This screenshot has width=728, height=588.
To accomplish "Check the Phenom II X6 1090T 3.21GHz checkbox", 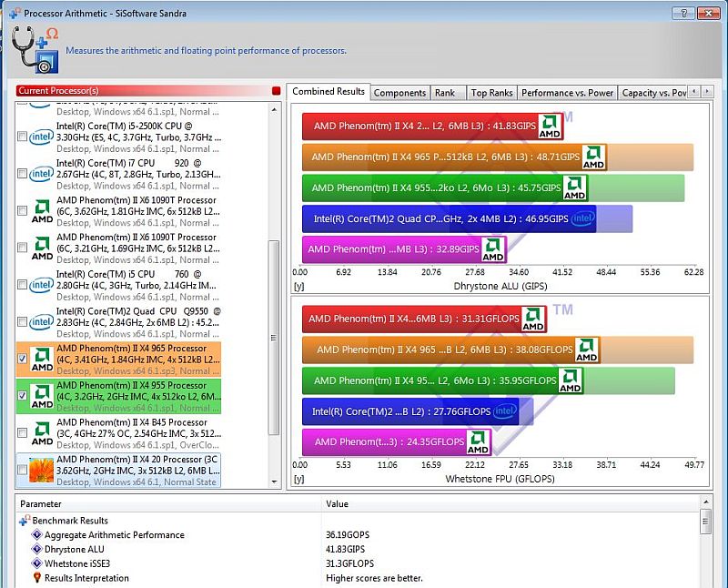I will pyautogui.click(x=22, y=248).
